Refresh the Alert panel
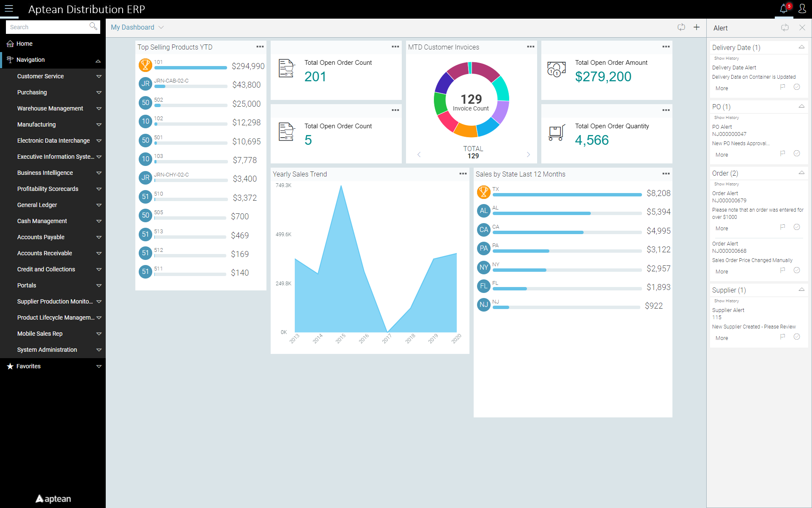The height and width of the screenshot is (508, 812). 785,28
